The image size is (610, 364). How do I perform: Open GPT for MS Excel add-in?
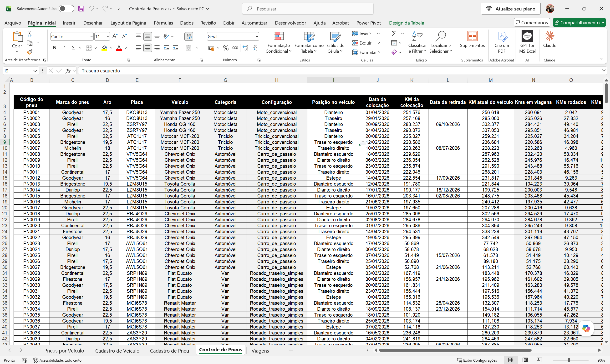tap(527, 36)
